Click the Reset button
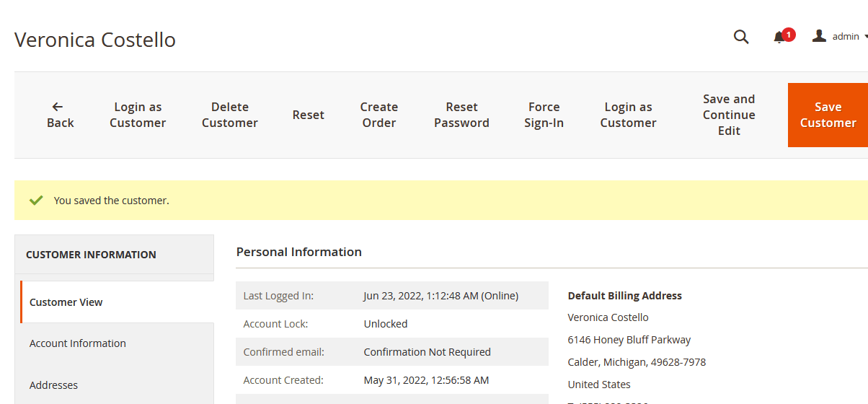 click(x=309, y=115)
